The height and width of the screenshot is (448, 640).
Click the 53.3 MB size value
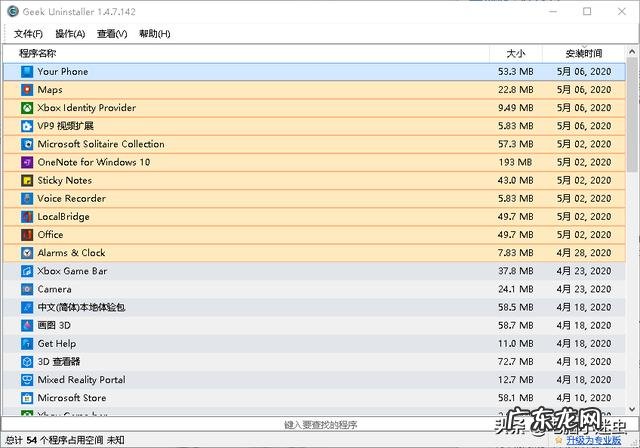[x=516, y=72]
